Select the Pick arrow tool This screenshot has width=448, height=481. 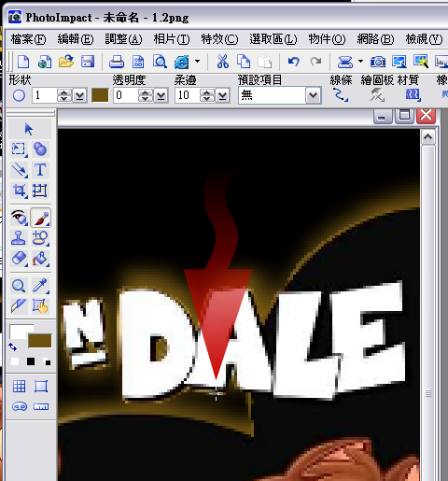pos(29,129)
